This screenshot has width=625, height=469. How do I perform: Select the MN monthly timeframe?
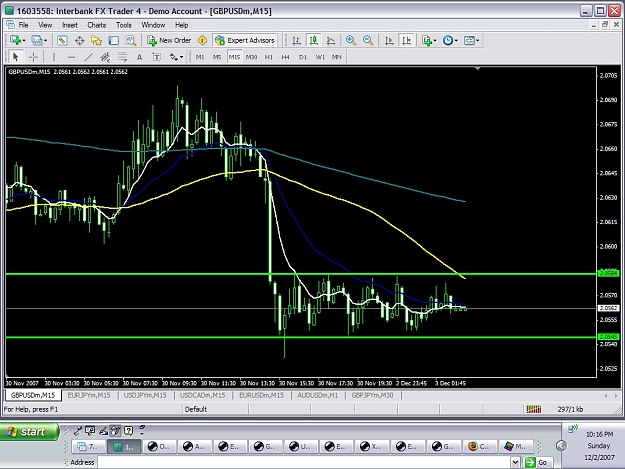337,57
